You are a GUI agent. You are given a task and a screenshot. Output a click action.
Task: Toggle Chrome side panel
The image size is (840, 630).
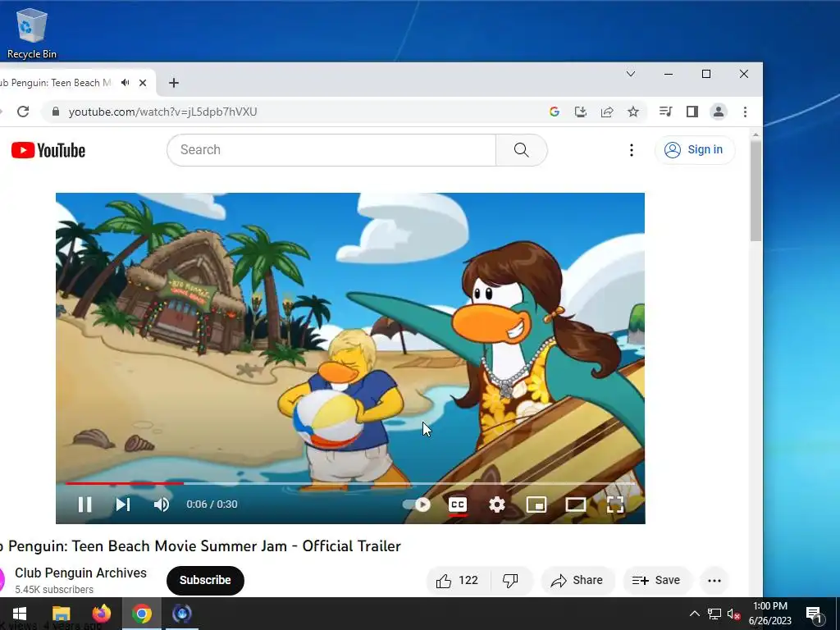click(x=692, y=112)
